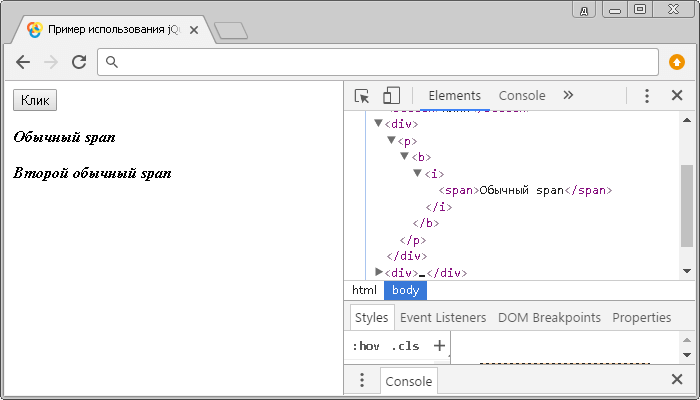Click the browser back arrow
The image size is (700, 400).
tap(23, 62)
